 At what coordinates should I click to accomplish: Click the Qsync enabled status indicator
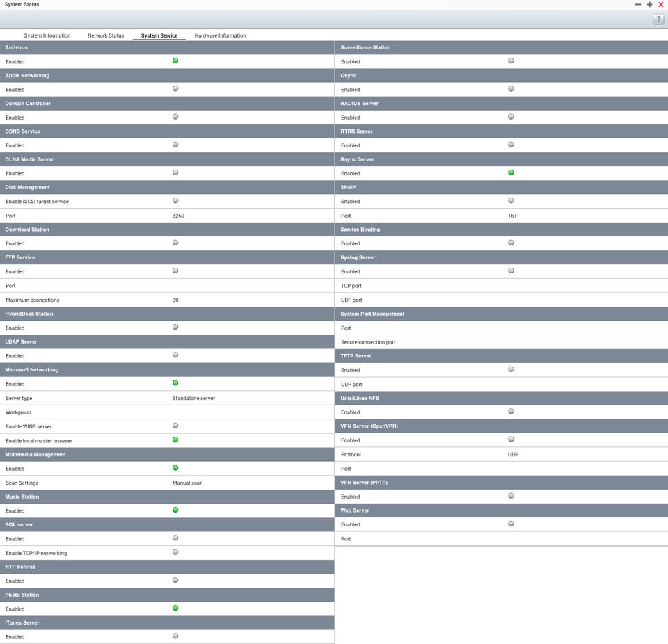(511, 88)
